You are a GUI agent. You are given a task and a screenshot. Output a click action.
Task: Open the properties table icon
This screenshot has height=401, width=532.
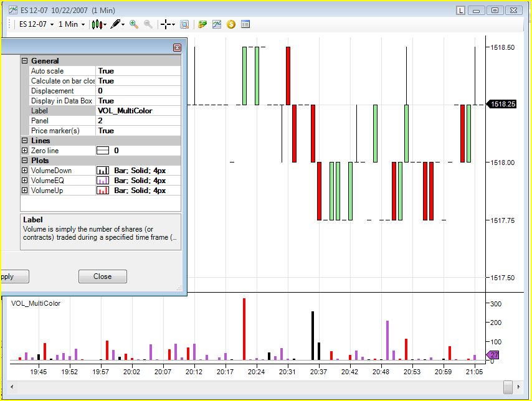(245, 24)
